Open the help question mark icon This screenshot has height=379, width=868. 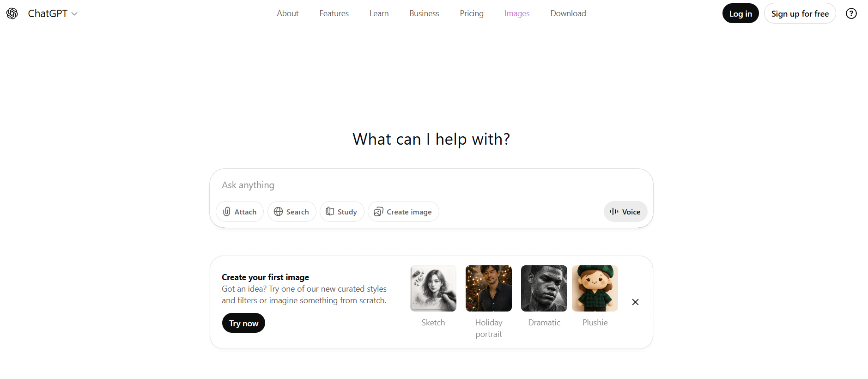coord(851,13)
